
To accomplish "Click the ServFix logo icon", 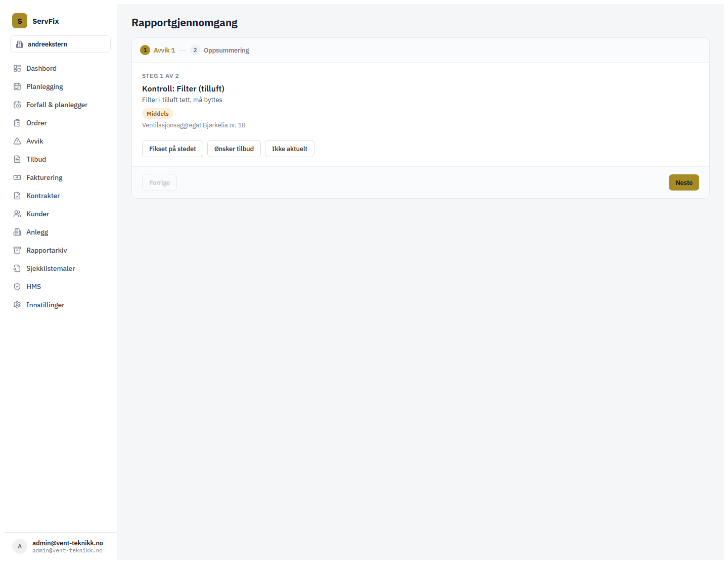I will pos(20,21).
